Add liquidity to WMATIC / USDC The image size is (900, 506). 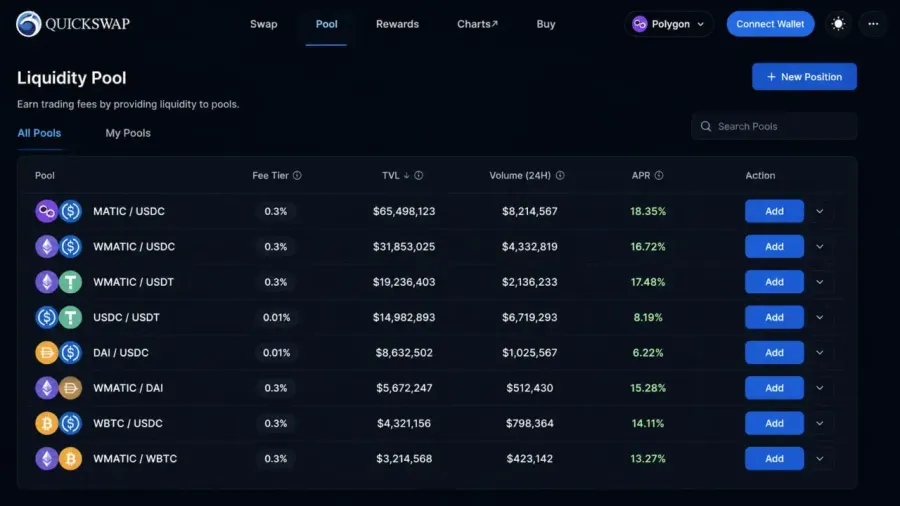[x=774, y=247]
